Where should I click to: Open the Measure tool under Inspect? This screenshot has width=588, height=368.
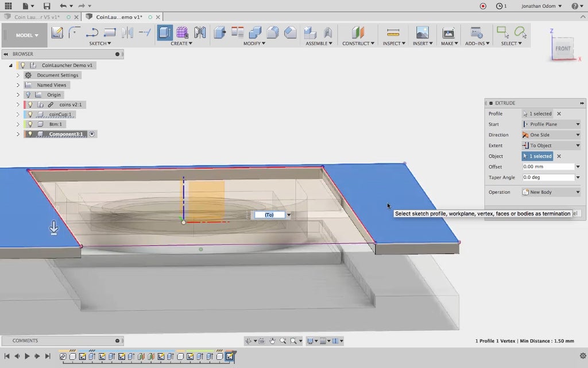pos(393,32)
